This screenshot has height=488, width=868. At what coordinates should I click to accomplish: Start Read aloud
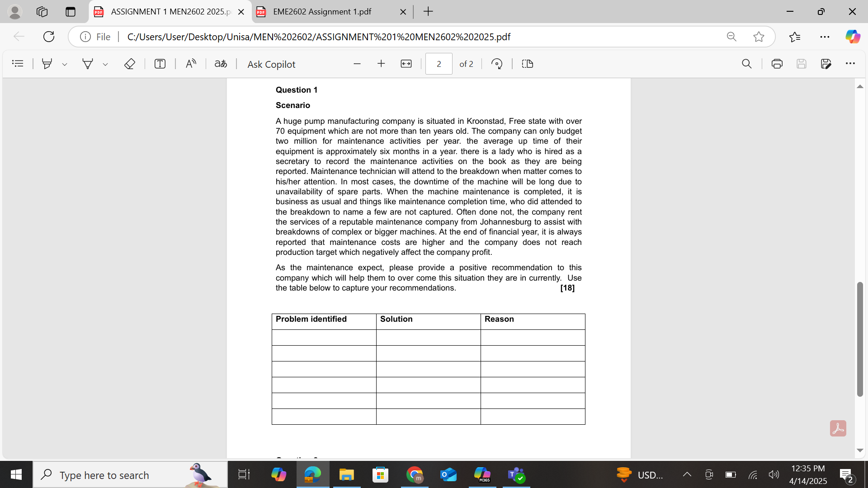(x=191, y=64)
